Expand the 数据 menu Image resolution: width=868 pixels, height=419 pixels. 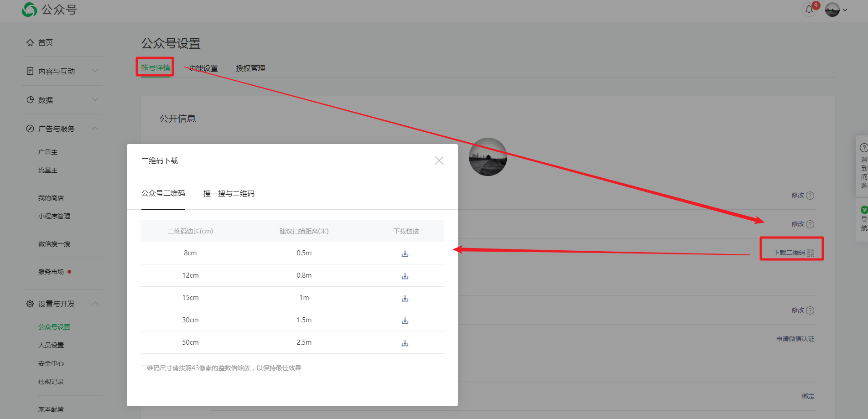coord(62,100)
